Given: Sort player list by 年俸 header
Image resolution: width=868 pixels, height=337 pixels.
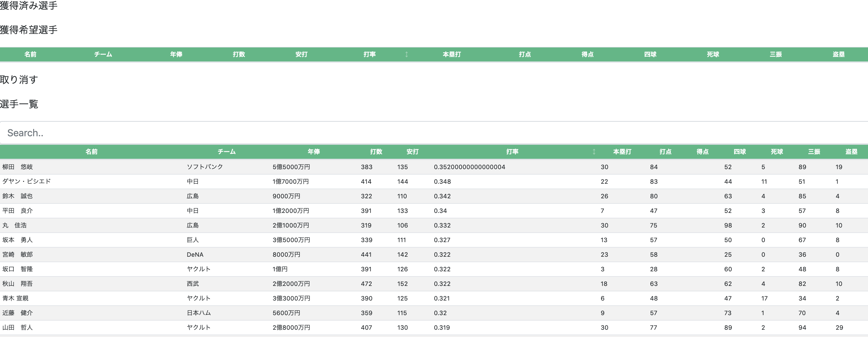Looking at the screenshot, I should coord(314,152).
